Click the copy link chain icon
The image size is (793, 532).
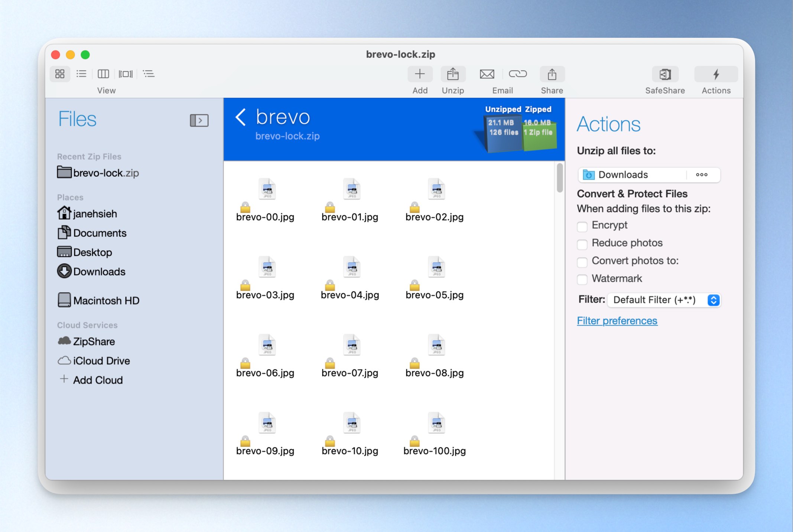[x=518, y=74]
